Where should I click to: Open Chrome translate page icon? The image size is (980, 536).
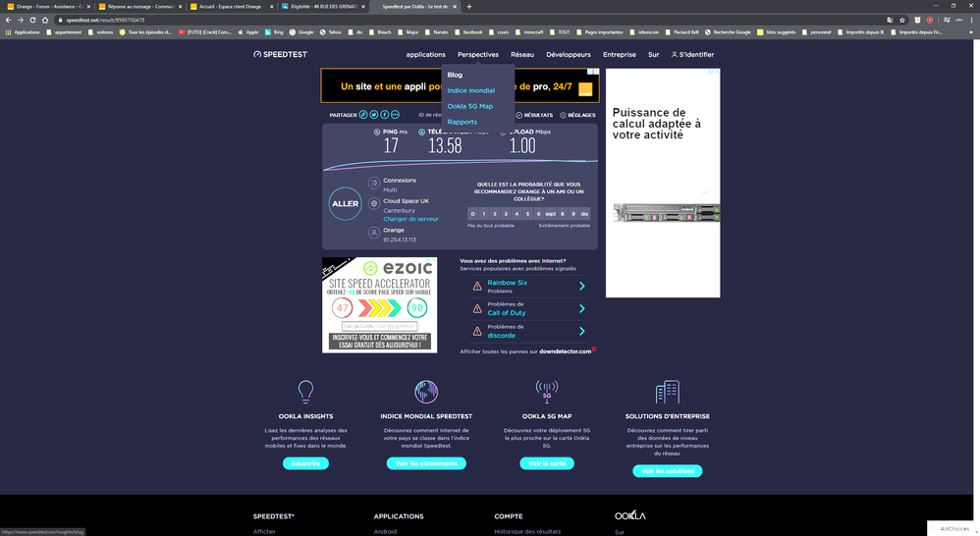[x=890, y=20]
